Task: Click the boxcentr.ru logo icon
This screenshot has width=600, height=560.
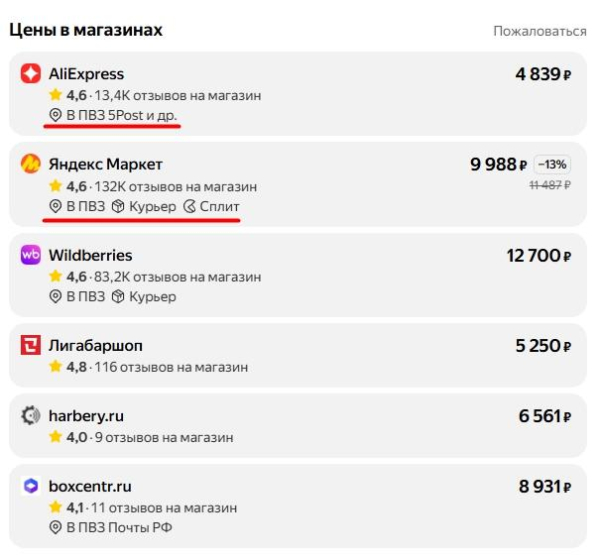Action: [x=31, y=487]
